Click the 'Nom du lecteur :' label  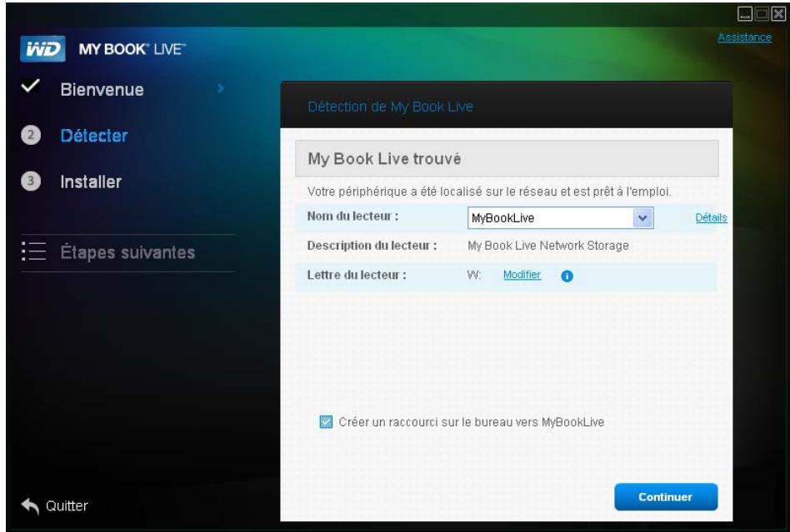click(352, 216)
